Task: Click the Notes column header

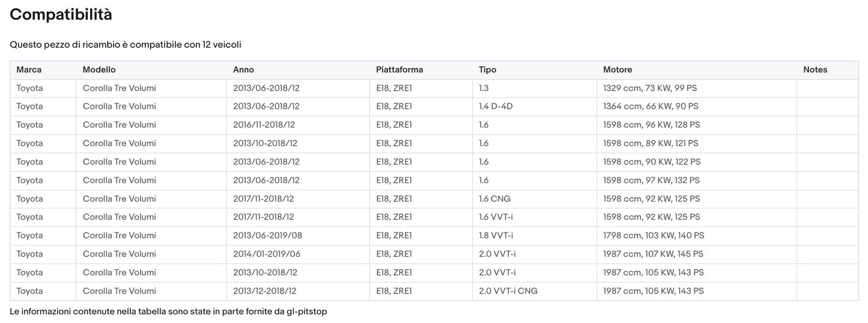Action: 815,70
